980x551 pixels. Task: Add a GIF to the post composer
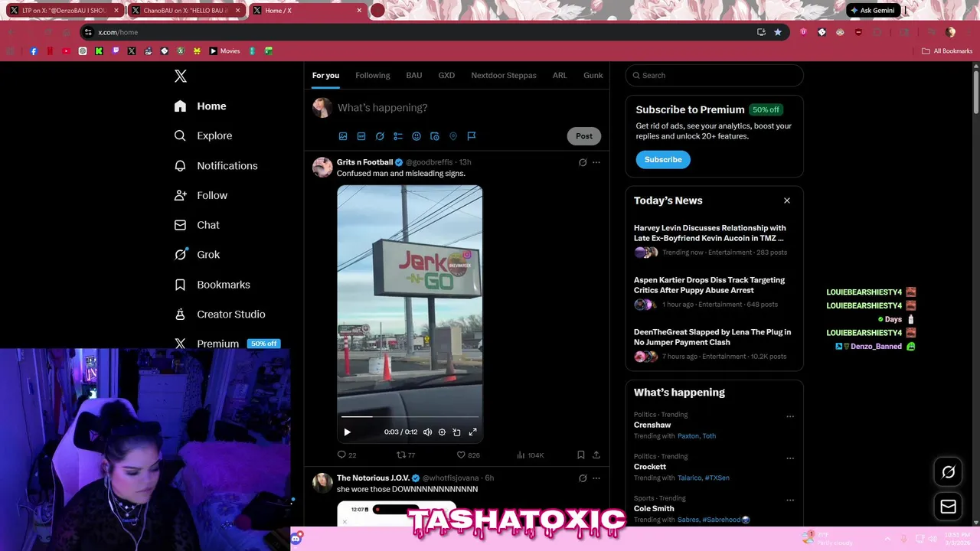(361, 136)
